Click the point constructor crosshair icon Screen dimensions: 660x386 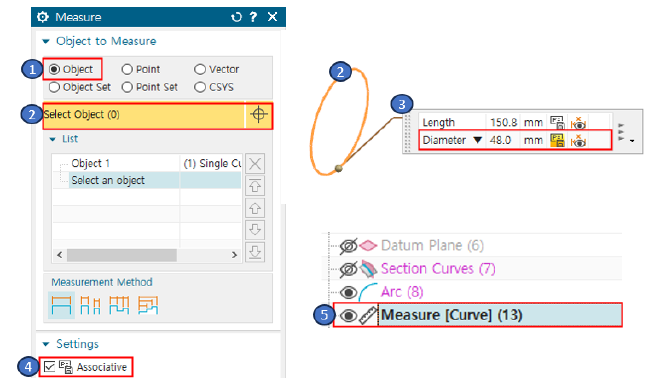click(258, 114)
